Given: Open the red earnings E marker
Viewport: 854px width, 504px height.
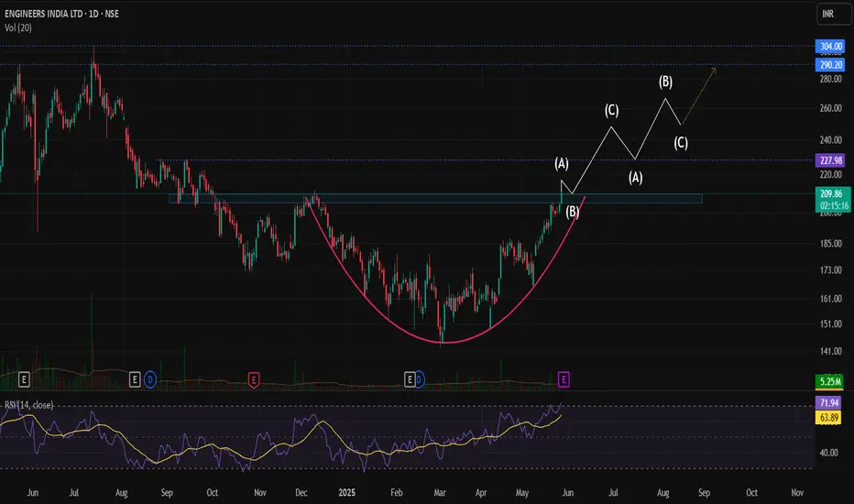Looking at the screenshot, I should coord(253,379).
